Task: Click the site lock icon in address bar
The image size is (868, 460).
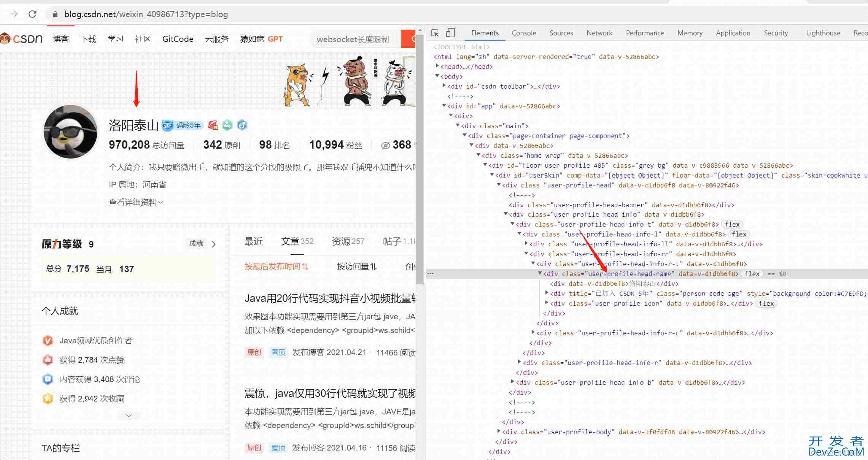Action: [55, 14]
